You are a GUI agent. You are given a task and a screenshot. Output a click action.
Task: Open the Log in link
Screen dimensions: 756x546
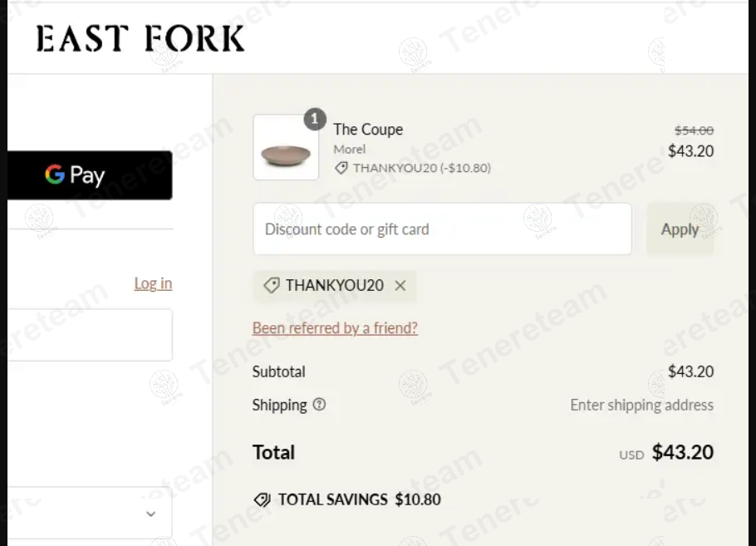pyautogui.click(x=153, y=283)
